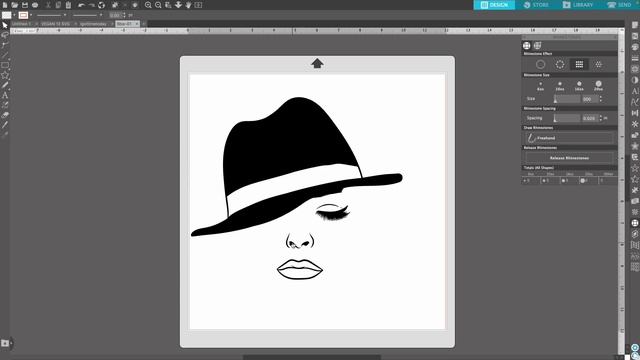Click the Fit to Page icon
This screenshot has width=640, height=360.
tap(198, 5)
